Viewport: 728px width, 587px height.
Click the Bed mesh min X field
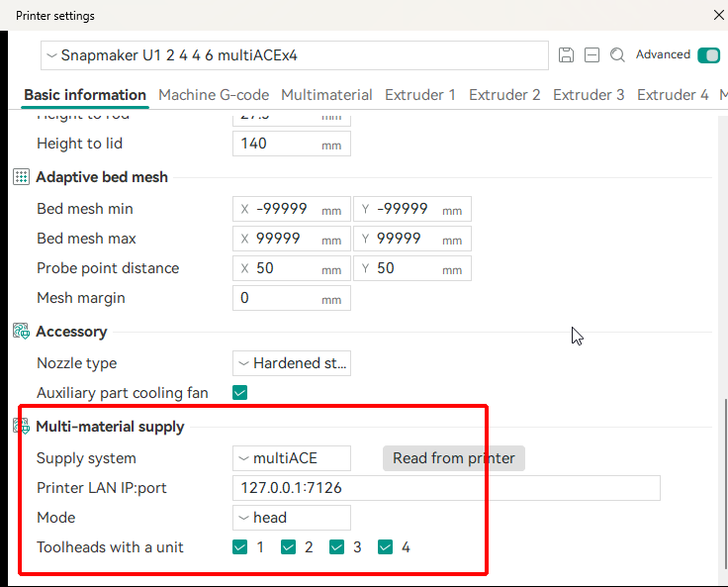[x=292, y=209]
